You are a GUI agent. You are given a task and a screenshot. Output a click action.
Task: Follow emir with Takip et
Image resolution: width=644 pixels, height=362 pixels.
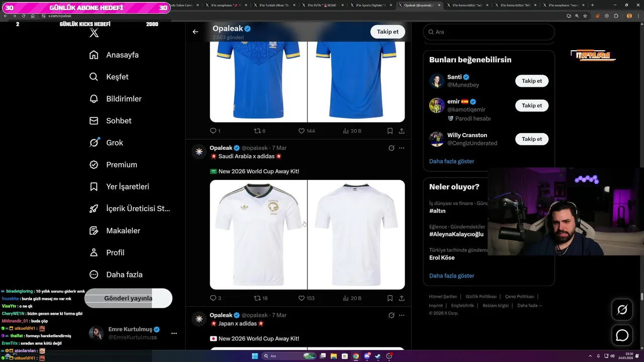click(x=532, y=106)
